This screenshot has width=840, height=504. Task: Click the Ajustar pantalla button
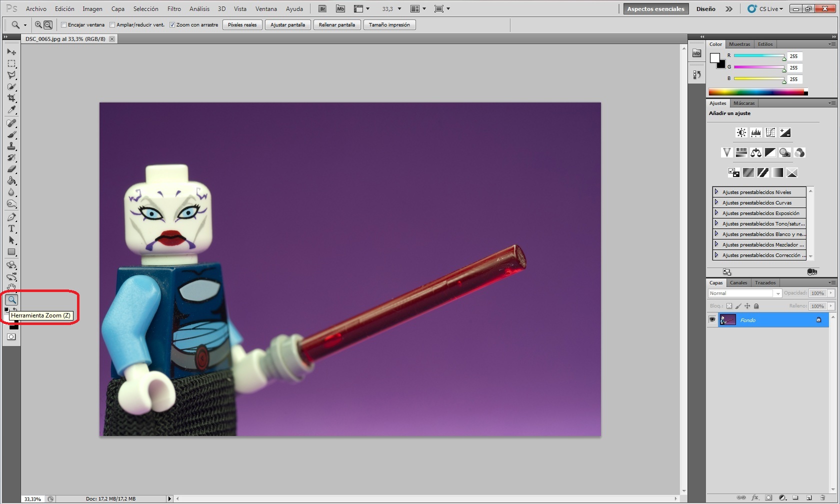click(x=287, y=24)
